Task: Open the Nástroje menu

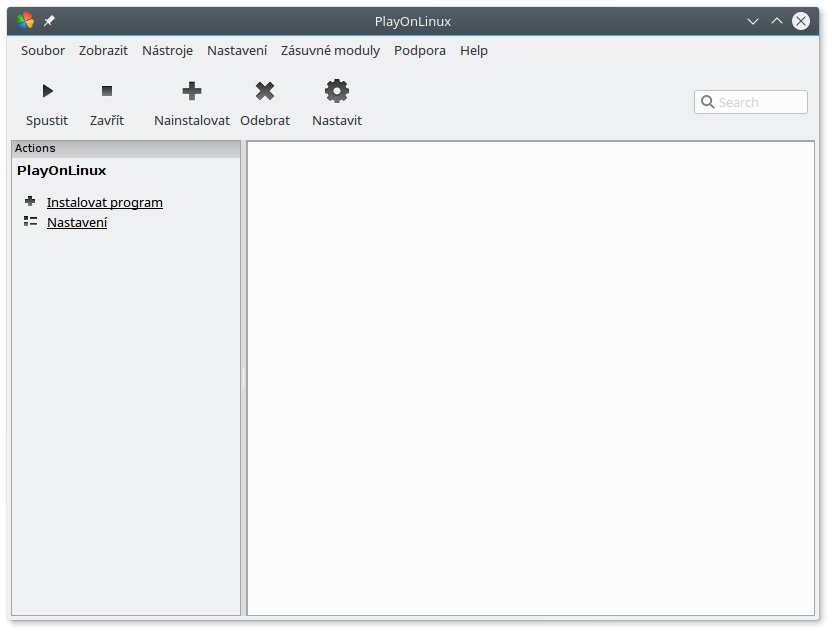Action: (167, 50)
